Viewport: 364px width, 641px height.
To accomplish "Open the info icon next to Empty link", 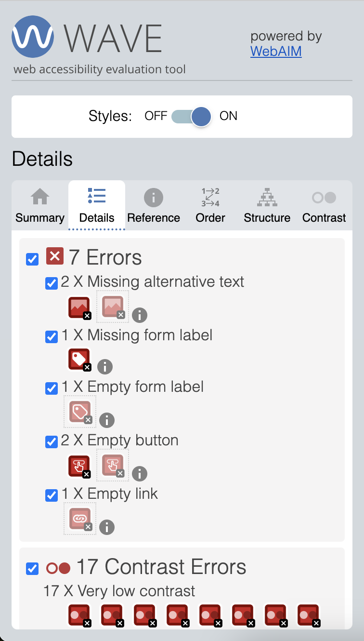I will pyautogui.click(x=107, y=527).
